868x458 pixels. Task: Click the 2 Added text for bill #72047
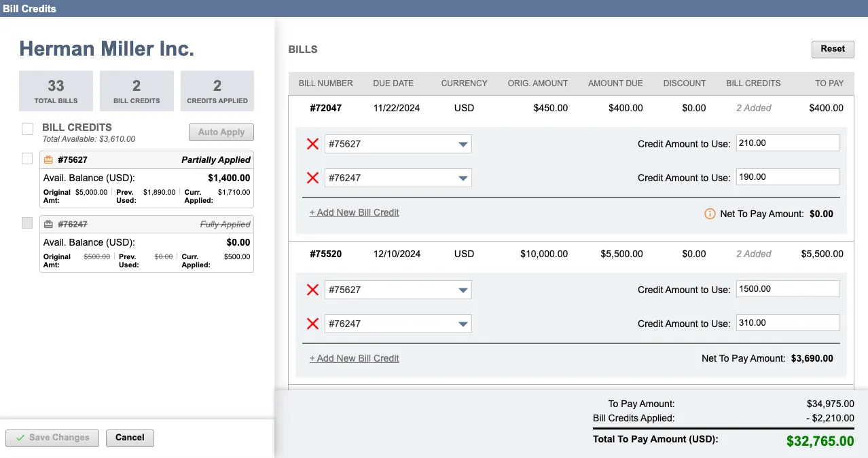coord(754,108)
